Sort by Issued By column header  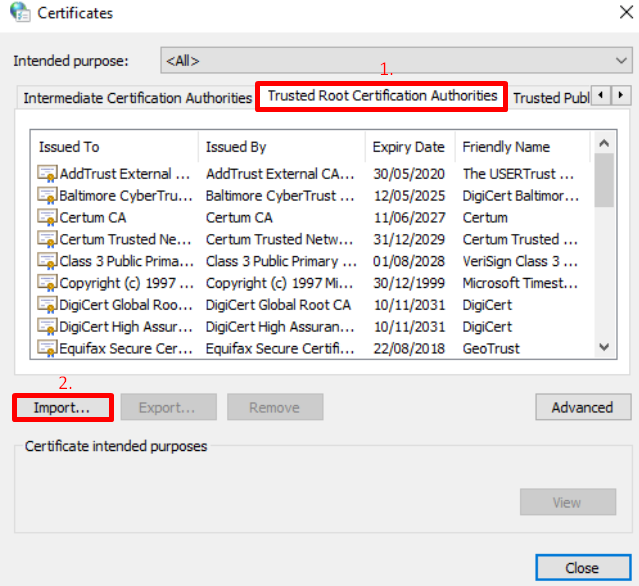point(282,147)
